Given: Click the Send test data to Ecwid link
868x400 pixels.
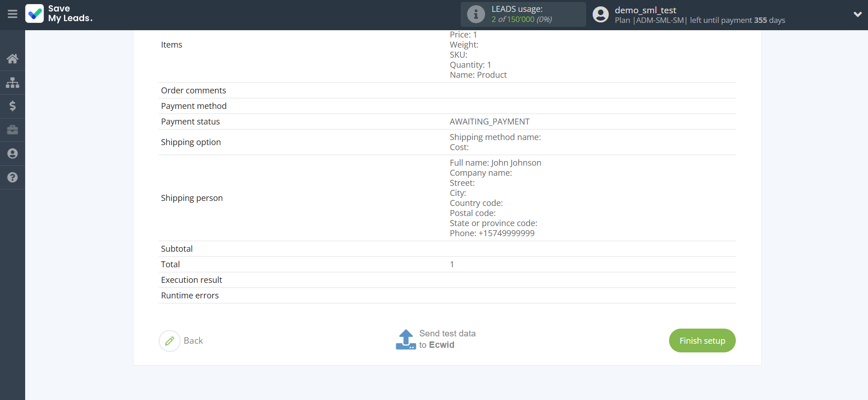Looking at the screenshot, I should [x=447, y=339].
